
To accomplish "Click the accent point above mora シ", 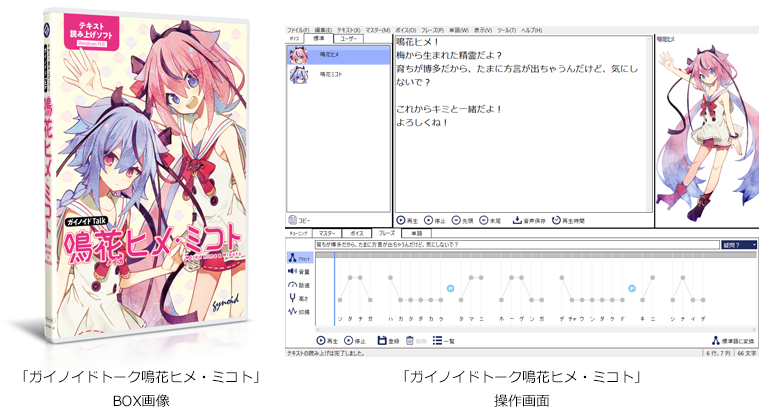I will [x=673, y=300].
